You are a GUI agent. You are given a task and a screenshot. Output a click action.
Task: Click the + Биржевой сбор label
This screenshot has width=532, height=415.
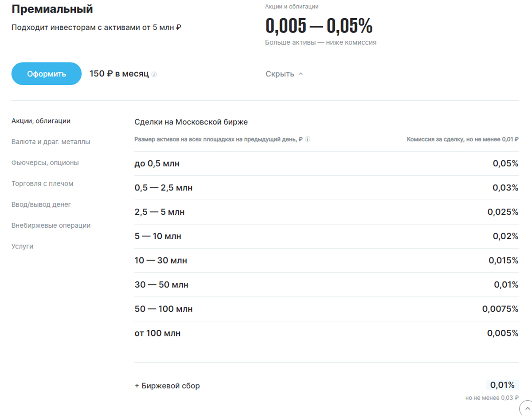click(167, 386)
